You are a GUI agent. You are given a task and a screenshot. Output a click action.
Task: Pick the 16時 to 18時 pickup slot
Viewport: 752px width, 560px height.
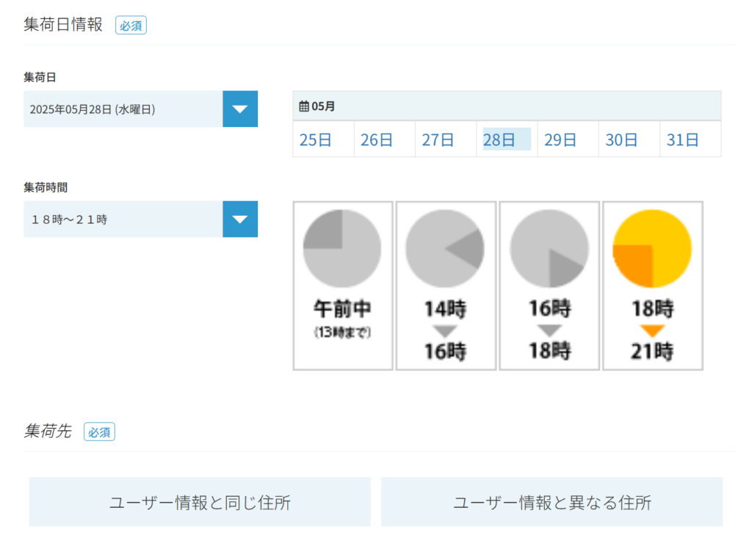point(549,330)
